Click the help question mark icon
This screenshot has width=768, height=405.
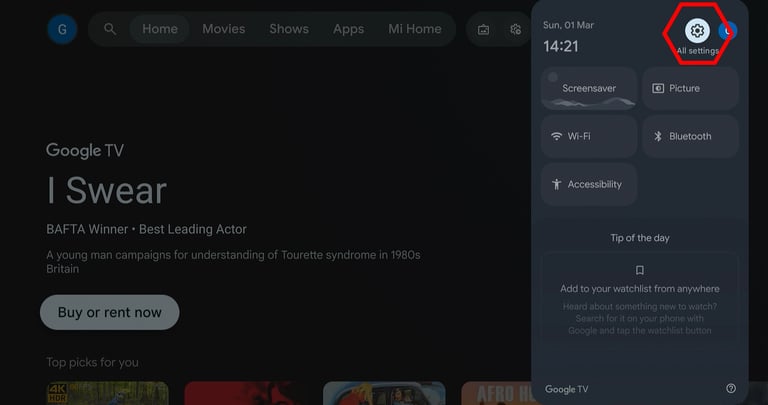point(731,388)
